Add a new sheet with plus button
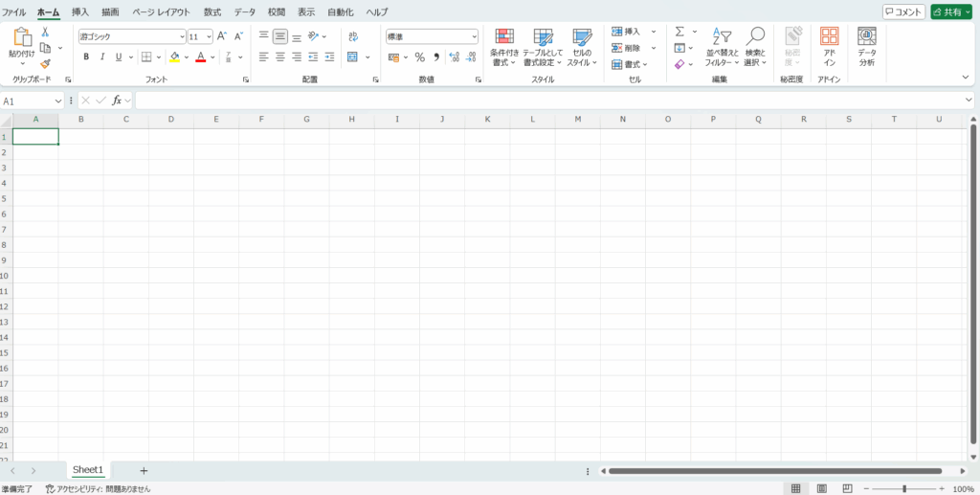The width and height of the screenshot is (980, 495). coord(144,471)
